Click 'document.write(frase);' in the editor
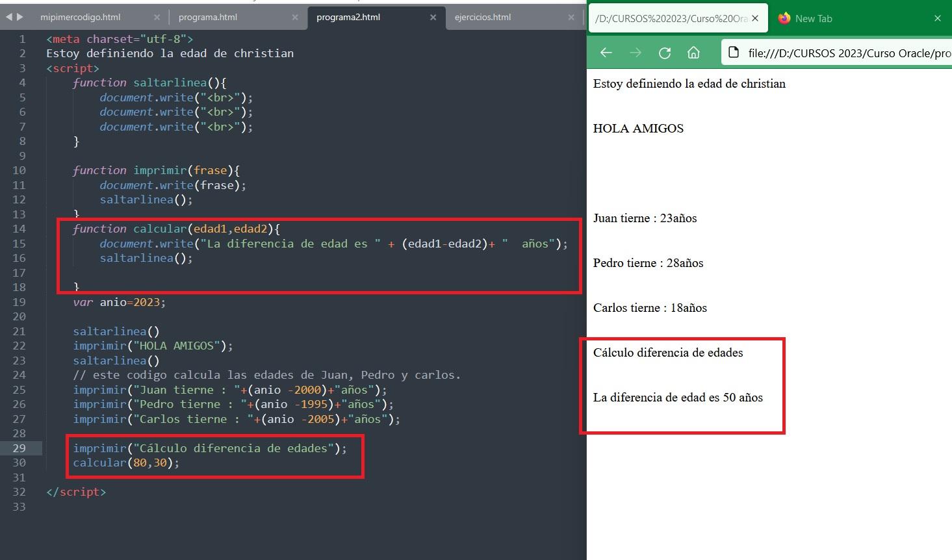The width and height of the screenshot is (952, 560). [x=173, y=185]
